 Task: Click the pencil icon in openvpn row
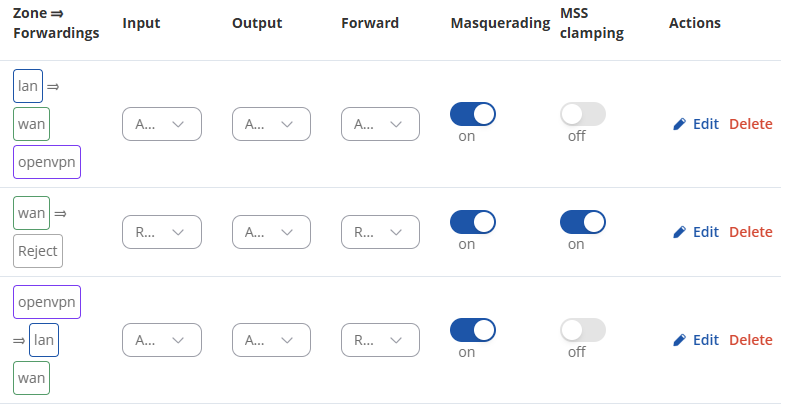pos(680,340)
